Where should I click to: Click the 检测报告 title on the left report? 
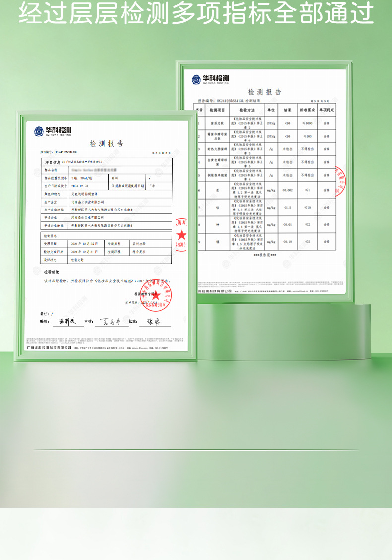click(x=106, y=143)
